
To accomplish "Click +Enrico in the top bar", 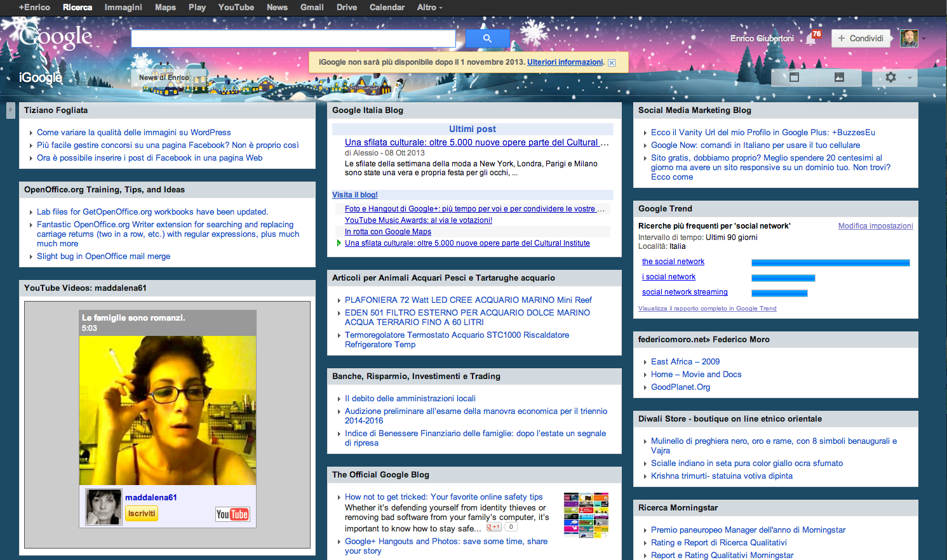I will click(x=34, y=8).
